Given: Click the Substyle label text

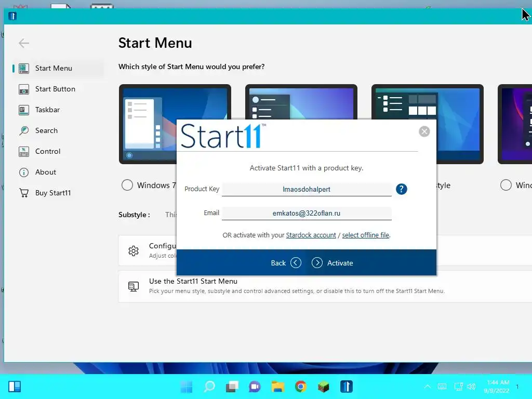Looking at the screenshot, I should pos(134,215).
